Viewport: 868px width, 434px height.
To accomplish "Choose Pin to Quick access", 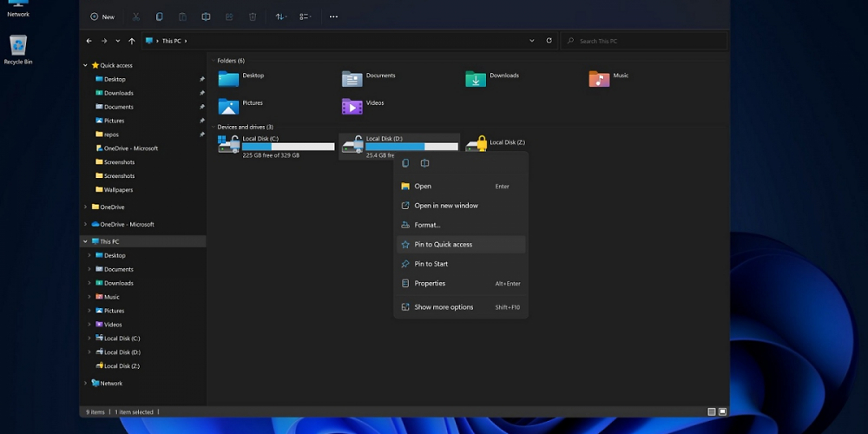I will click(x=461, y=245).
